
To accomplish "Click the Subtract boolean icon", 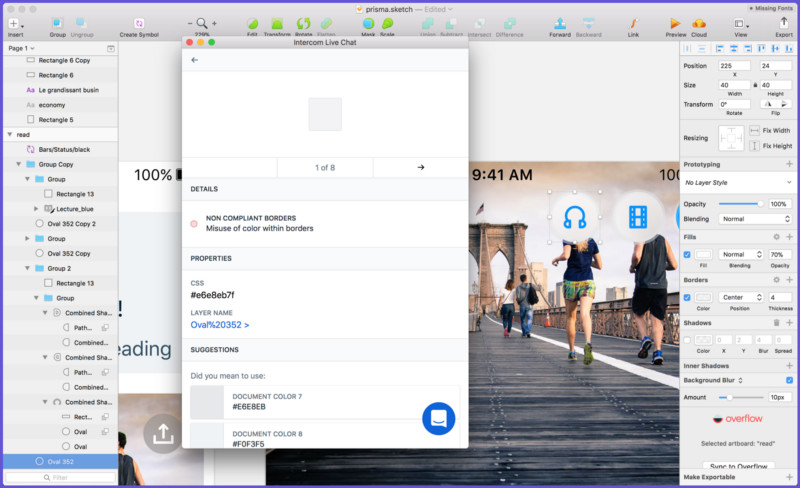I will pos(451,23).
